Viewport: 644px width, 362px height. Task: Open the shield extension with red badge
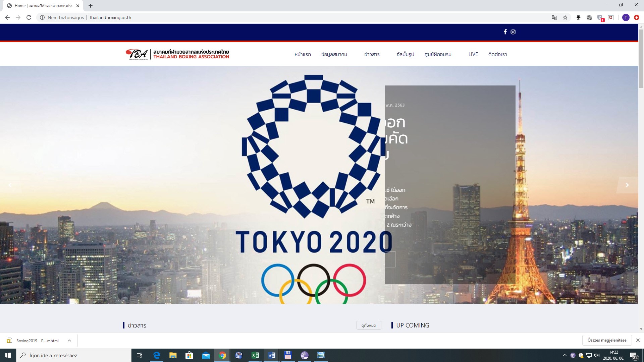click(x=600, y=18)
